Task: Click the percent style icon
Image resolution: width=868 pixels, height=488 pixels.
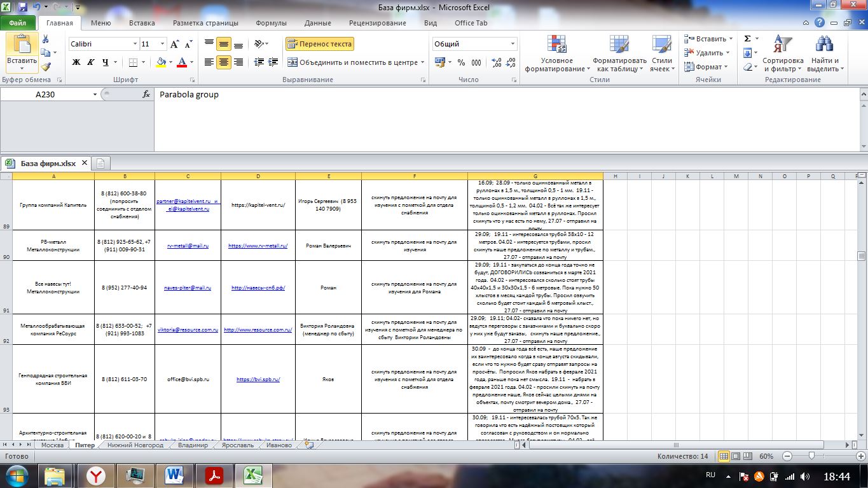Action: point(460,62)
